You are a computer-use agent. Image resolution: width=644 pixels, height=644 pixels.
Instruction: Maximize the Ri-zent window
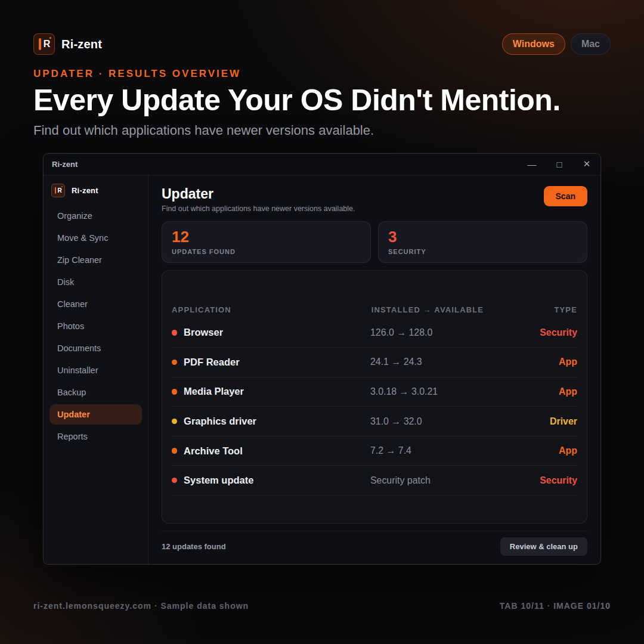pyautogui.click(x=559, y=165)
